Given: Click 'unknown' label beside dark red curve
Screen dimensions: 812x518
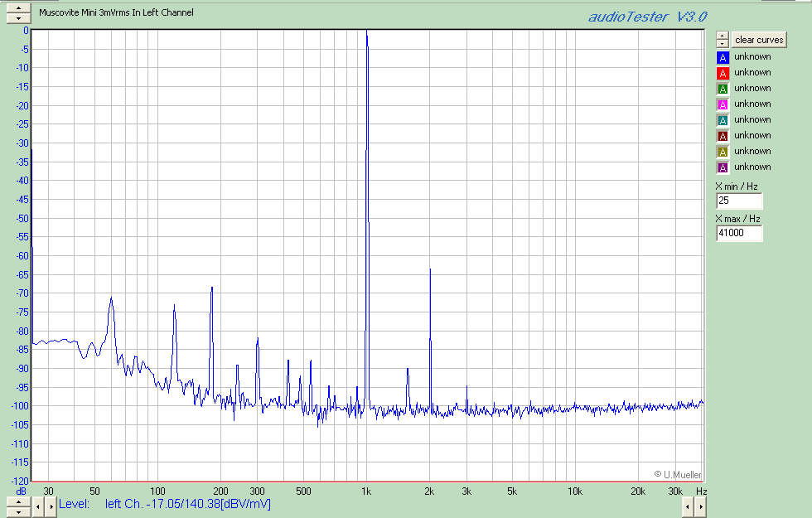Looking at the screenshot, I should 752,135.
